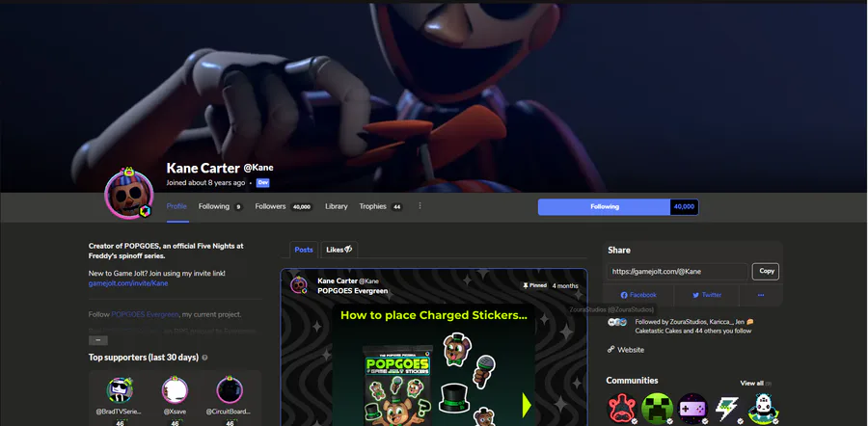Click the Kane Carter name in the pinned post
868x426 pixels.
click(338, 281)
